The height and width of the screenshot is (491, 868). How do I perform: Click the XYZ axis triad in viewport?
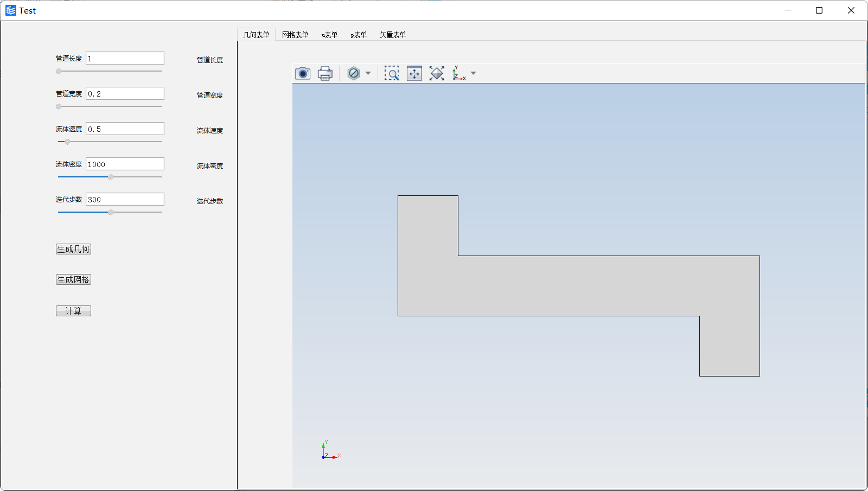pyautogui.click(x=331, y=450)
